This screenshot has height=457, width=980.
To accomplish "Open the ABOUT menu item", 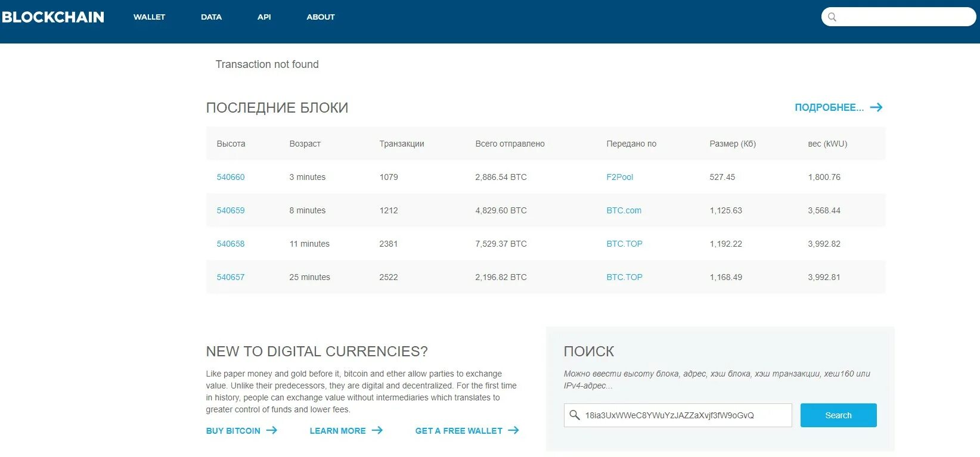I will (x=321, y=17).
